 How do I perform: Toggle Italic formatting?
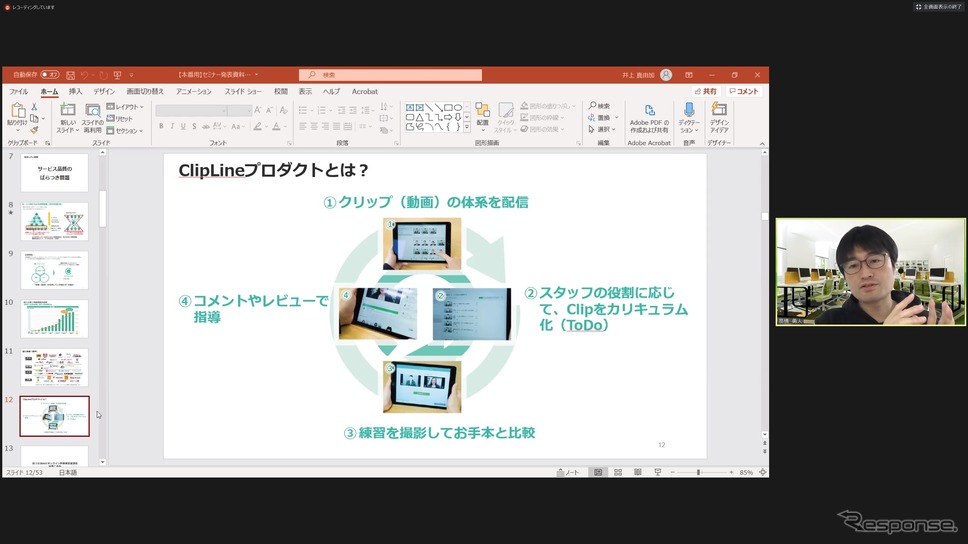pyautogui.click(x=172, y=127)
